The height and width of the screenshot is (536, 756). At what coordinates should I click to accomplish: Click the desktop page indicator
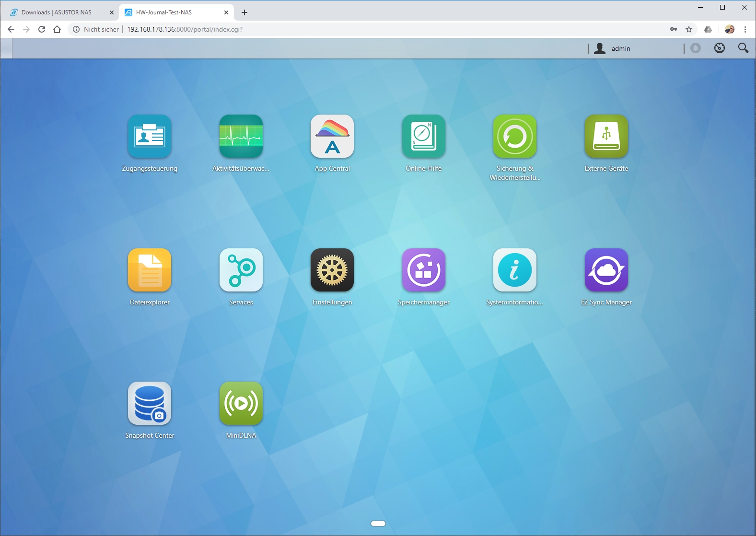[378, 524]
